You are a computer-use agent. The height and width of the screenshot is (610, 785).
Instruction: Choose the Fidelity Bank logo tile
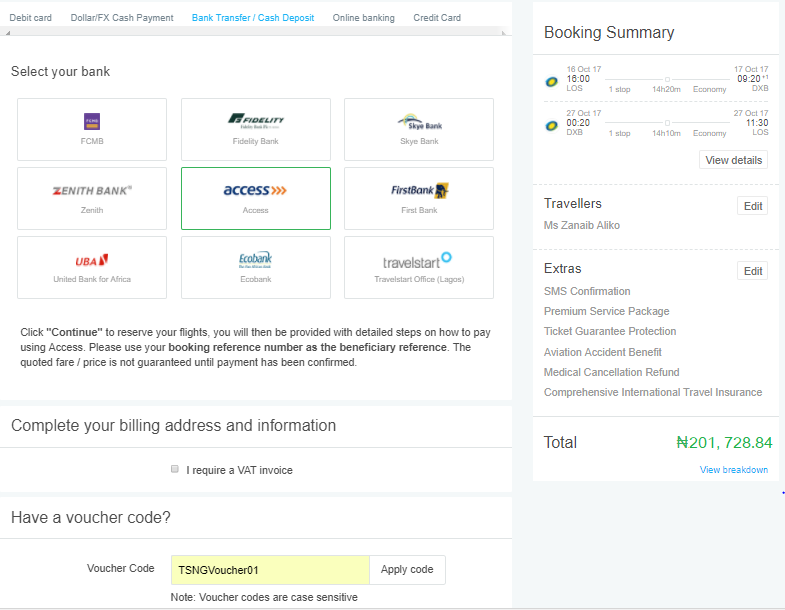256,129
